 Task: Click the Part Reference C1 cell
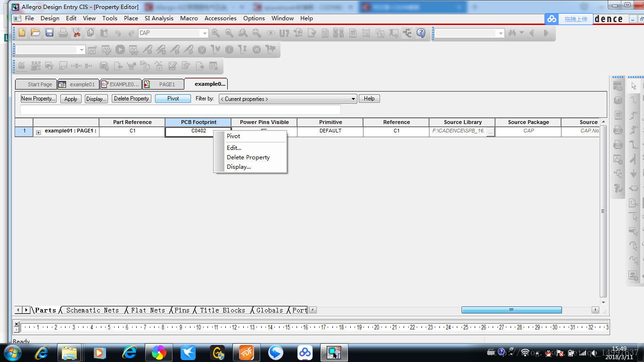pos(132,132)
